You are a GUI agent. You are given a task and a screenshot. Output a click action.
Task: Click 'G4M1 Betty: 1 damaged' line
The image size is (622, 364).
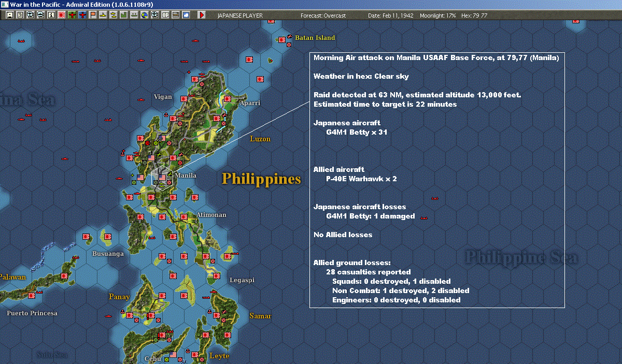click(371, 216)
